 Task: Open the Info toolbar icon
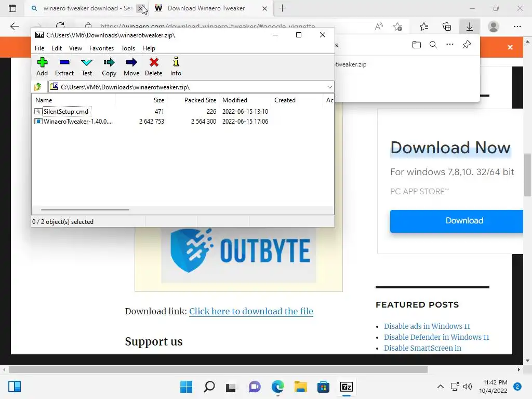click(x=176, y=66)
